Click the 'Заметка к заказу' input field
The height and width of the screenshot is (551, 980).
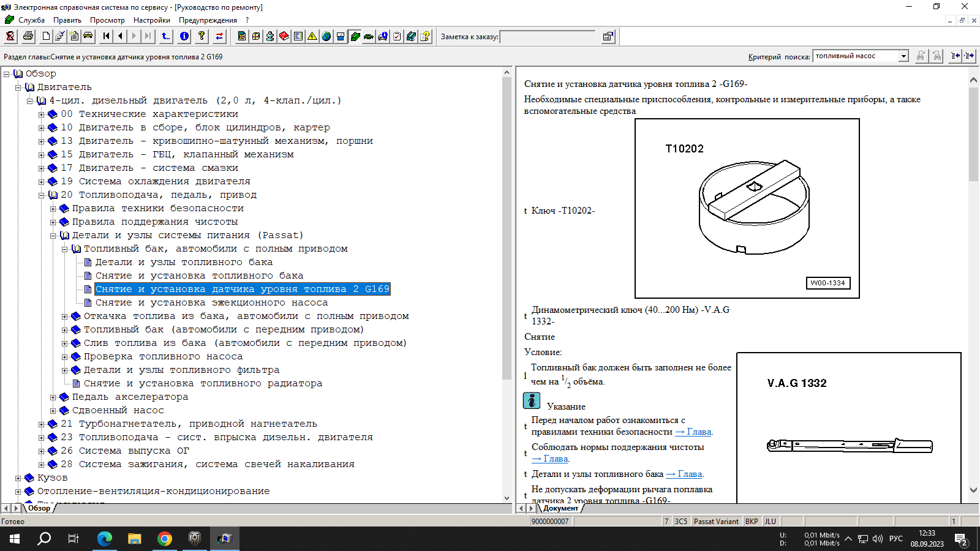pyautogui.click(x=548, y=37)
